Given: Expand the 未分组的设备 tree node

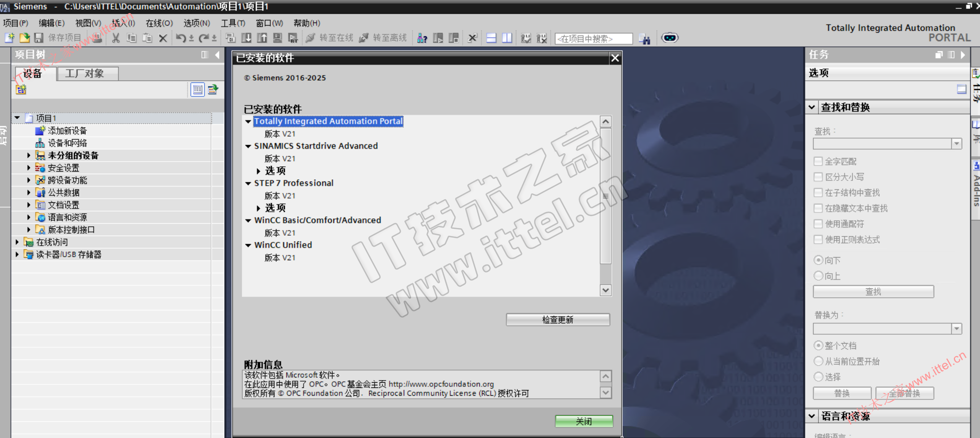Looking at the screenshot, I should [29, 155].
